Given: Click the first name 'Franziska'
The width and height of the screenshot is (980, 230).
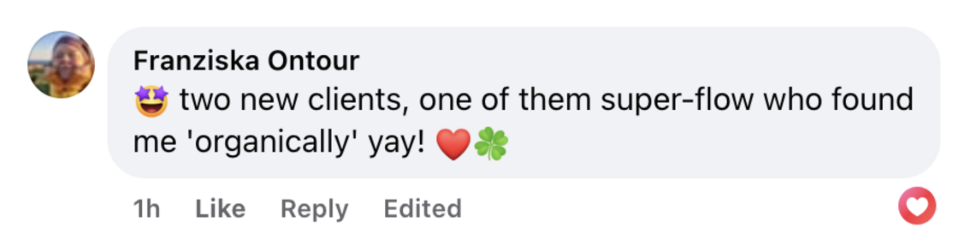Looking at the screenshot, I should tap(196, 61).
